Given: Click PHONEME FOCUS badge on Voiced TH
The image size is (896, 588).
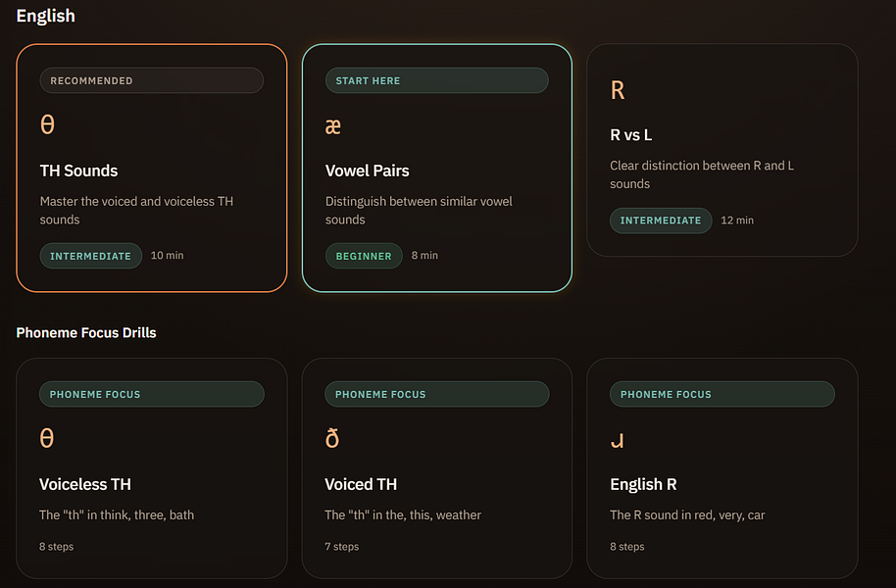Looking at the screenshot, I should pos(436,394).
